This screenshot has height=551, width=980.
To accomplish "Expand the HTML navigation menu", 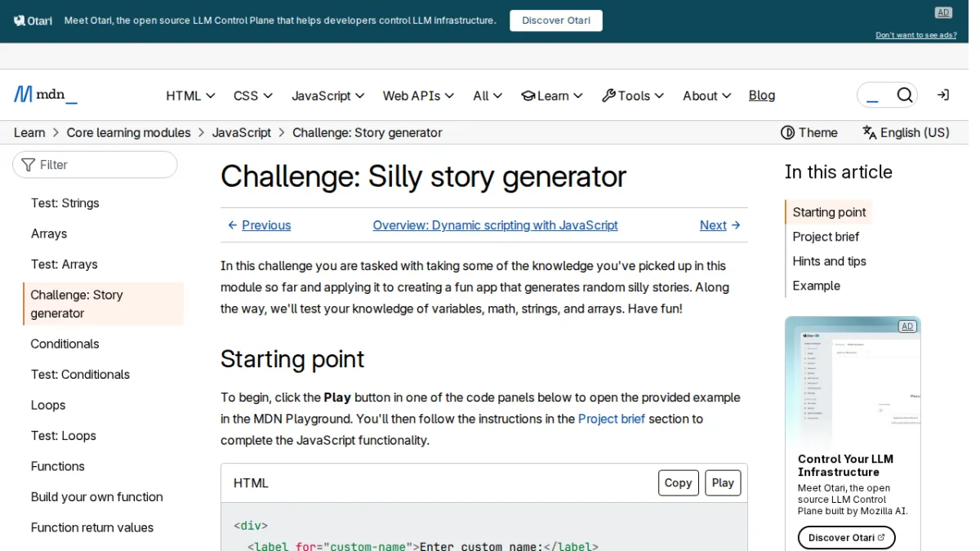I will click(190, 96).
